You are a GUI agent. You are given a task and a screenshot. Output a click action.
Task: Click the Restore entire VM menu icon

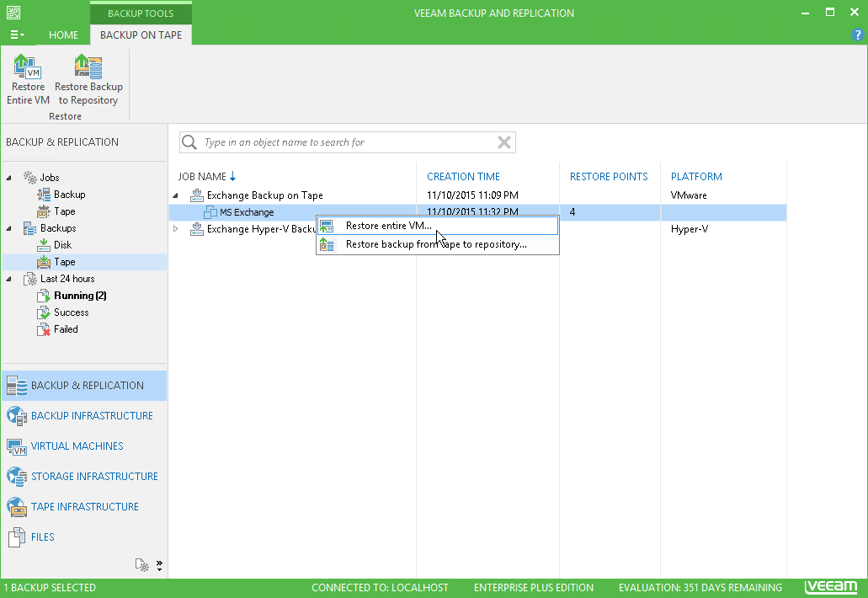click(x=327, y=226)
